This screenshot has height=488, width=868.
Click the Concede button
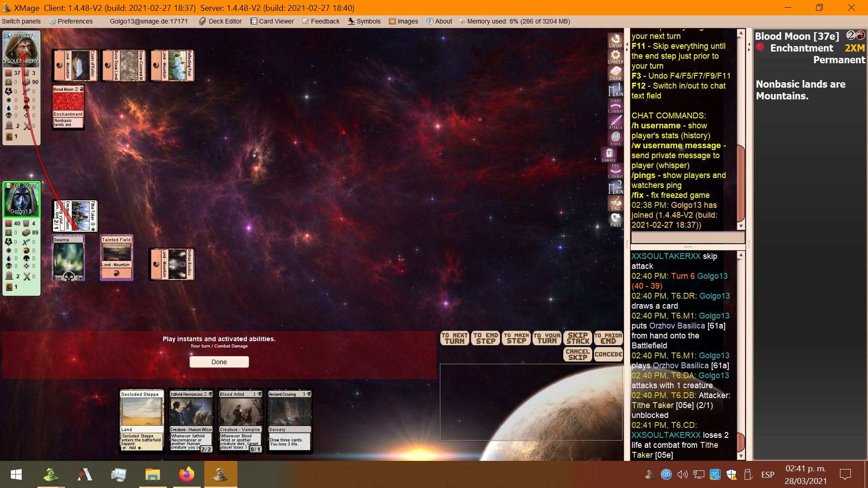tap(609, 354)
